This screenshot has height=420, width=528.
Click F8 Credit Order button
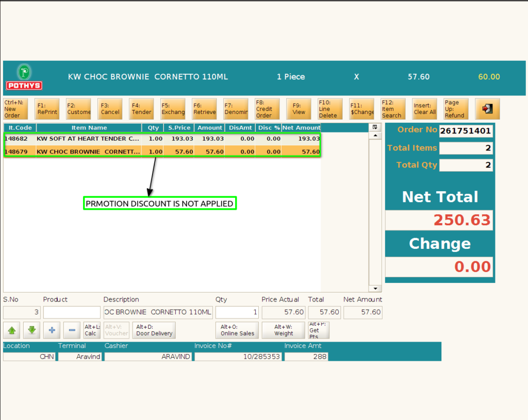[267, 109]
